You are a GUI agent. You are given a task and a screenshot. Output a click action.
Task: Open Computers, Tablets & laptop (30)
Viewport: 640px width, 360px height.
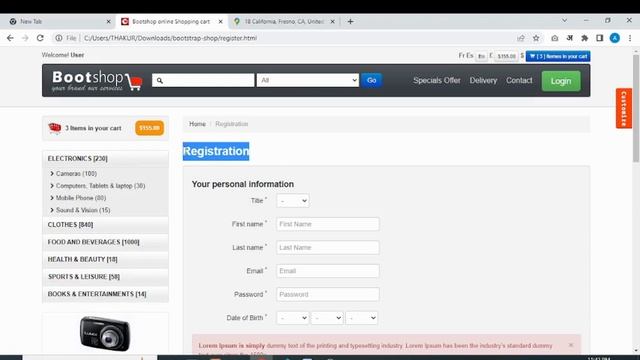pyautogui.click(x=100, y=186)
